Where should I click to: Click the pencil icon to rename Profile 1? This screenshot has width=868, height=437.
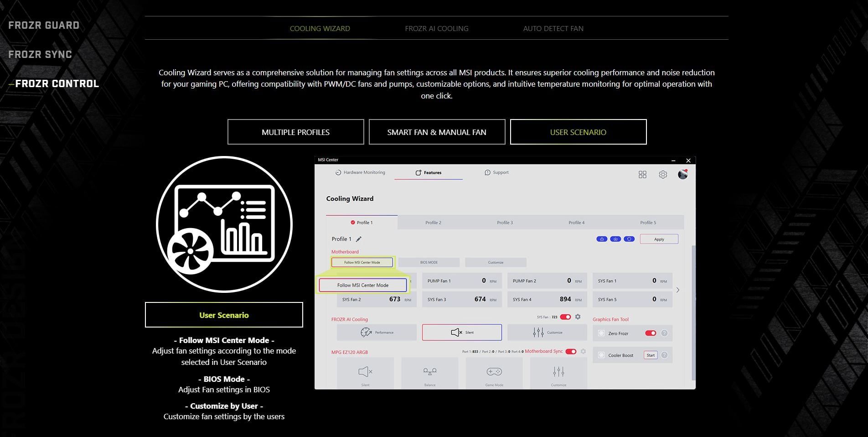pos(359,239)
